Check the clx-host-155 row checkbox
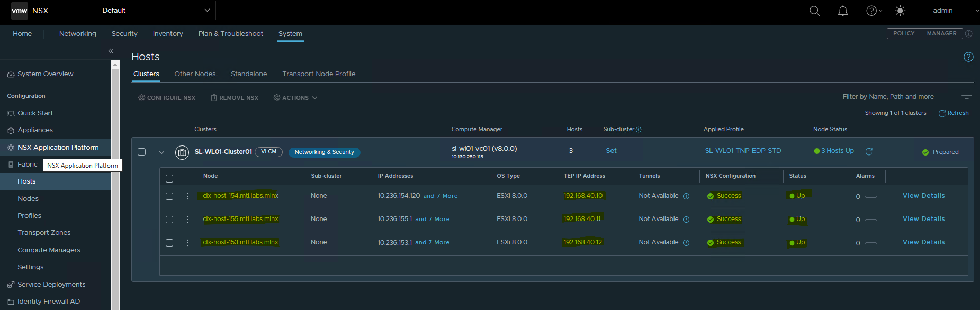The image size is (980, 310). [169, 220]
